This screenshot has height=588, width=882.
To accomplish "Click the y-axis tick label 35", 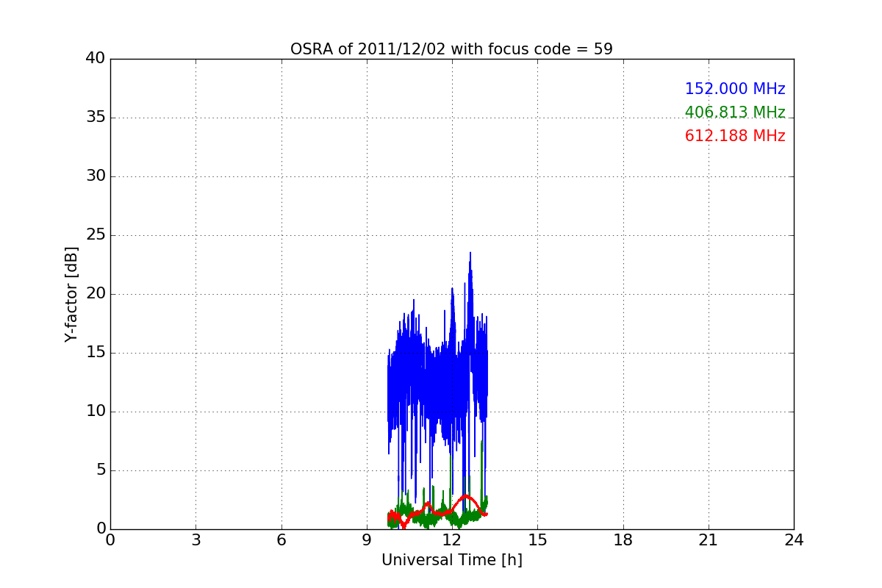I will pyautogui.click(x=96, y=117).
